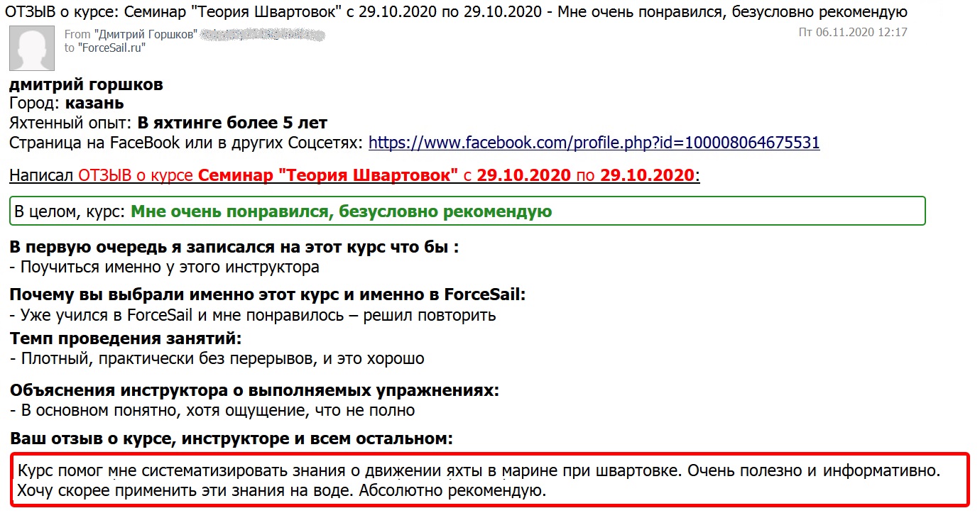This screenshot has width=980, height=513.
Task: Select the email subject line at top
Action: (454, 11)
